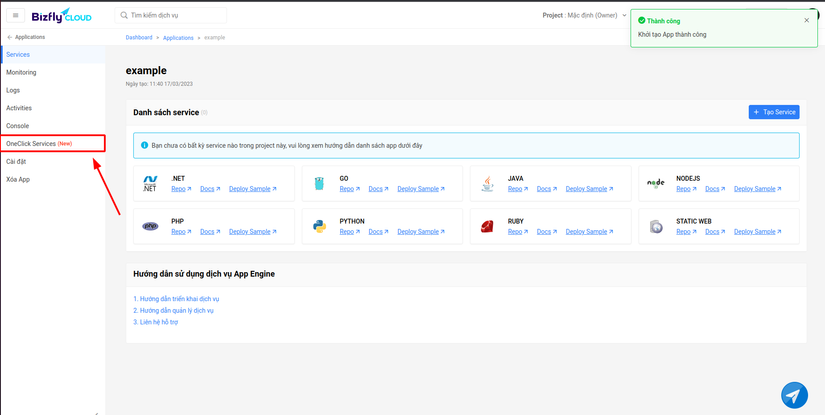
Task: Open the Project Mặc định (Owner) dropdown
Action: (585, 15)
